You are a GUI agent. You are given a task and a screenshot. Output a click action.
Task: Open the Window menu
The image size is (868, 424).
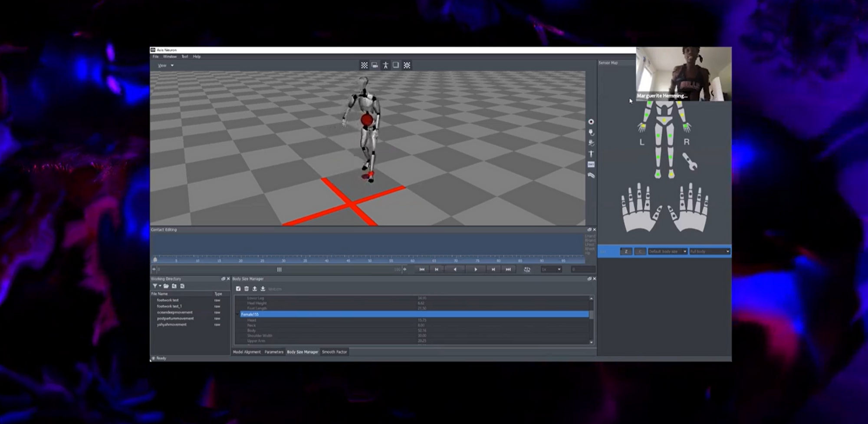coord(170,56)
